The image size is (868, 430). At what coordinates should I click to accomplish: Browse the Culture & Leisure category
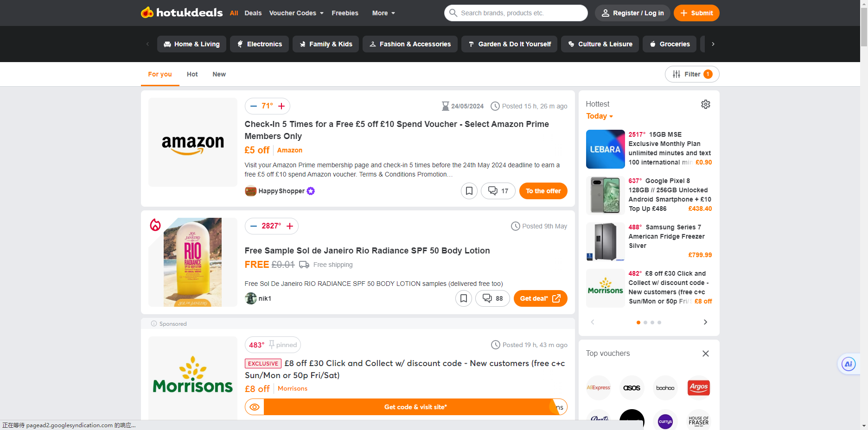(x=600, y=44)
